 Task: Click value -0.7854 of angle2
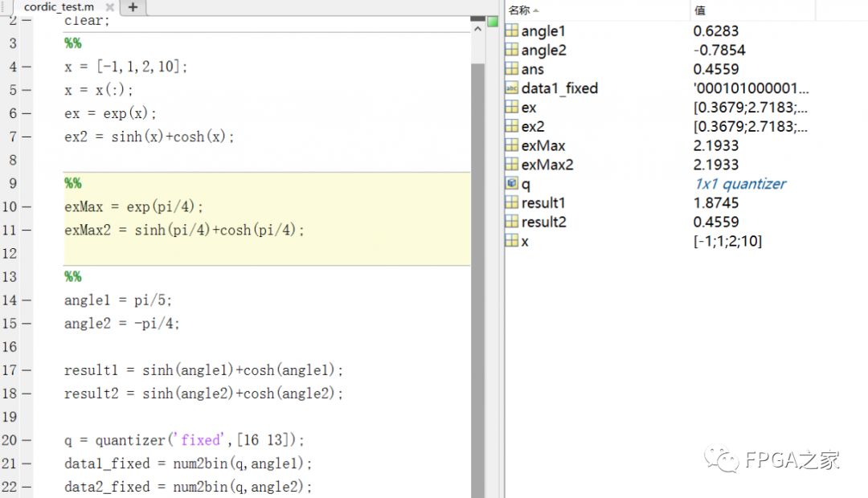[x=719, y=51]
